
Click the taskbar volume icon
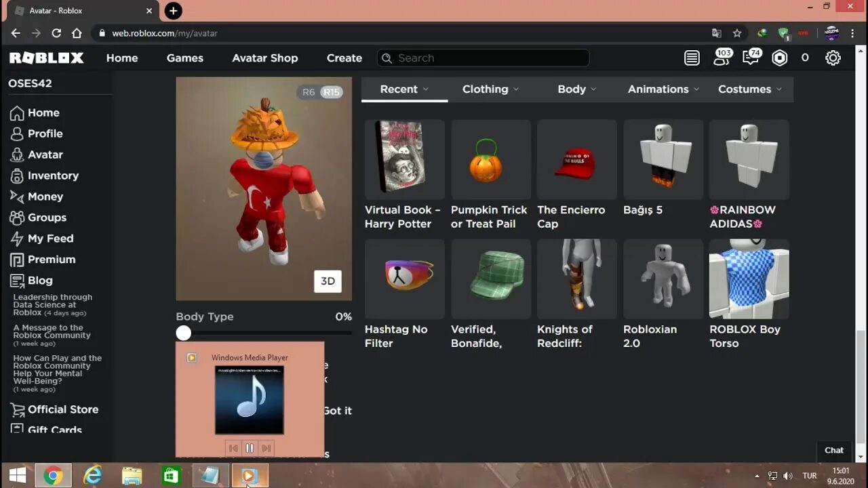(x=788, y=476)
